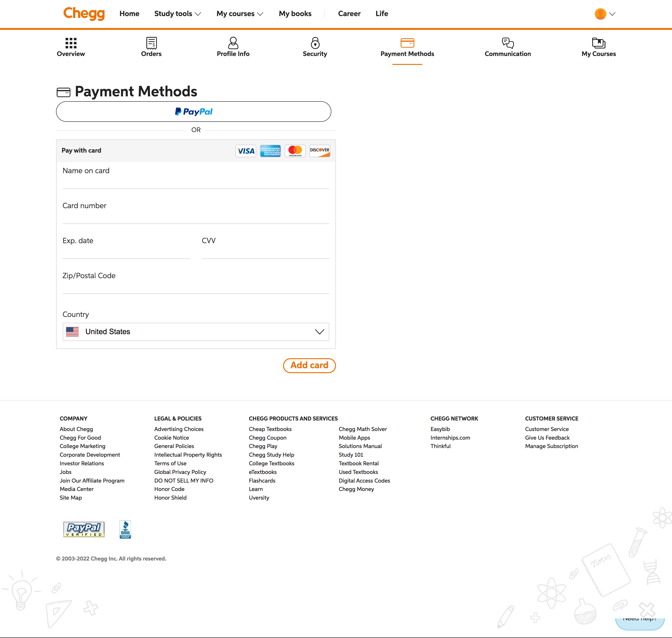Open the Cheap Textbooks link

click(x=270, y=429)
